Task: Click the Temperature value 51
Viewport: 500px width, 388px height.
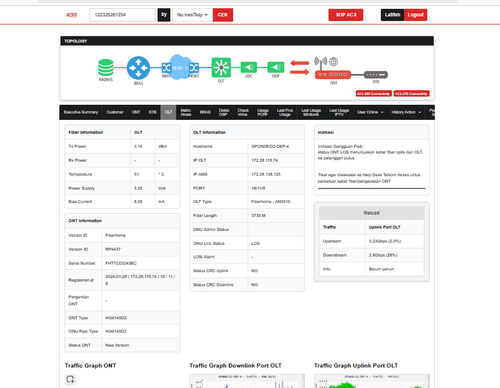Action: (x=136, y=174)
